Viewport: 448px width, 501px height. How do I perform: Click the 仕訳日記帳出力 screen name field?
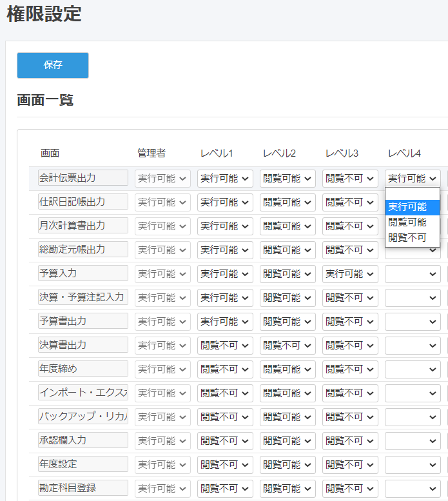pos(83,202)
